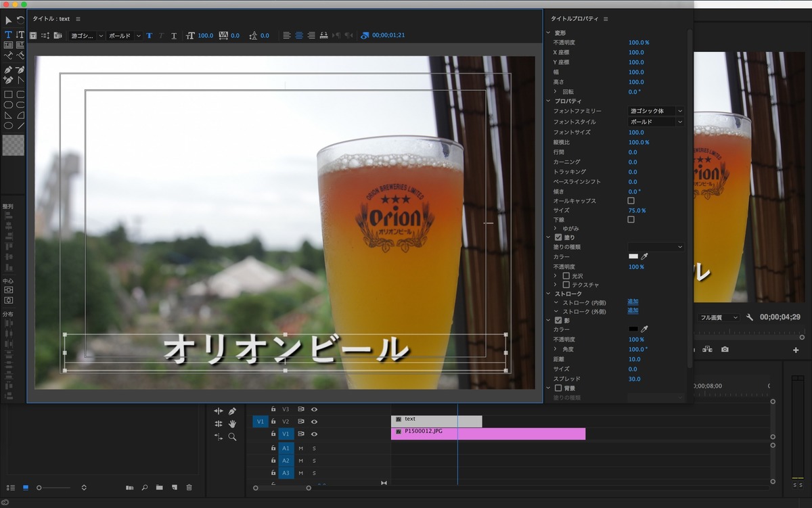Open the font style dropdown in title toolbar
This screenshot has width=812, height=508.
125,36
